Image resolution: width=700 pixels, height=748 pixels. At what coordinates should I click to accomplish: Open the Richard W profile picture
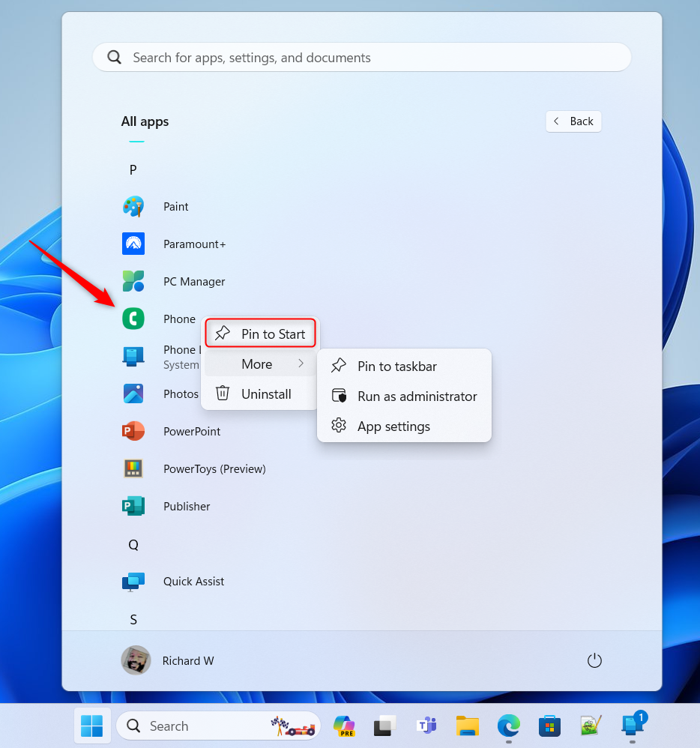tap(136, 660)
